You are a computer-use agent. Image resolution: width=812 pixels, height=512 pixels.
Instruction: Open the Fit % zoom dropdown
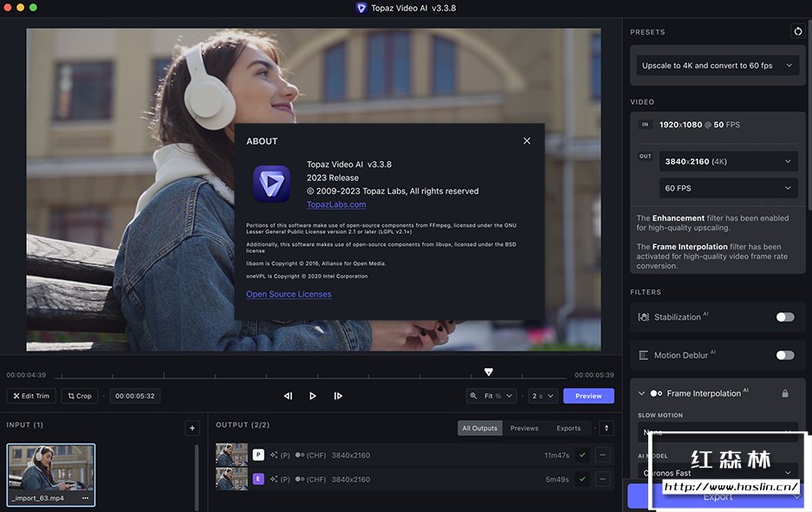point(497,396)
